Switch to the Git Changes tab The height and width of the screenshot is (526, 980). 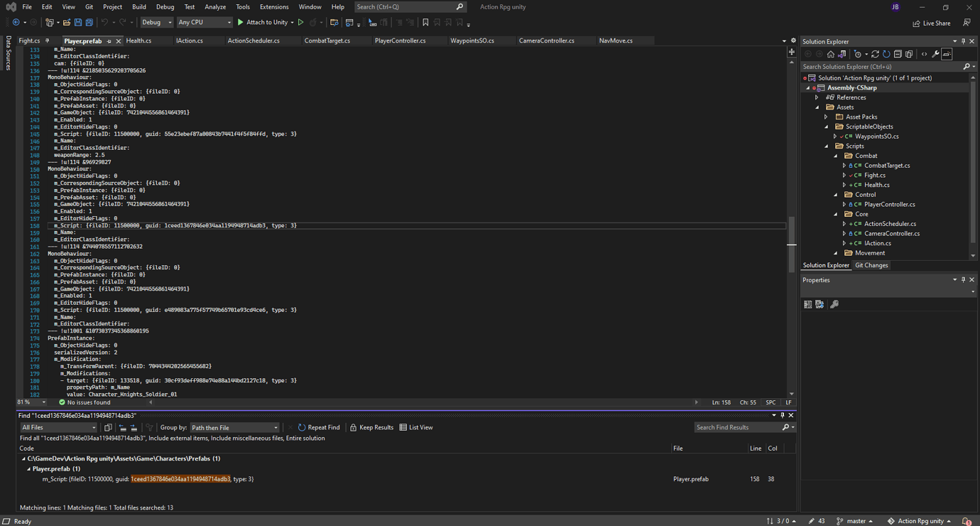pyautogui.click(x=871, y=265)
